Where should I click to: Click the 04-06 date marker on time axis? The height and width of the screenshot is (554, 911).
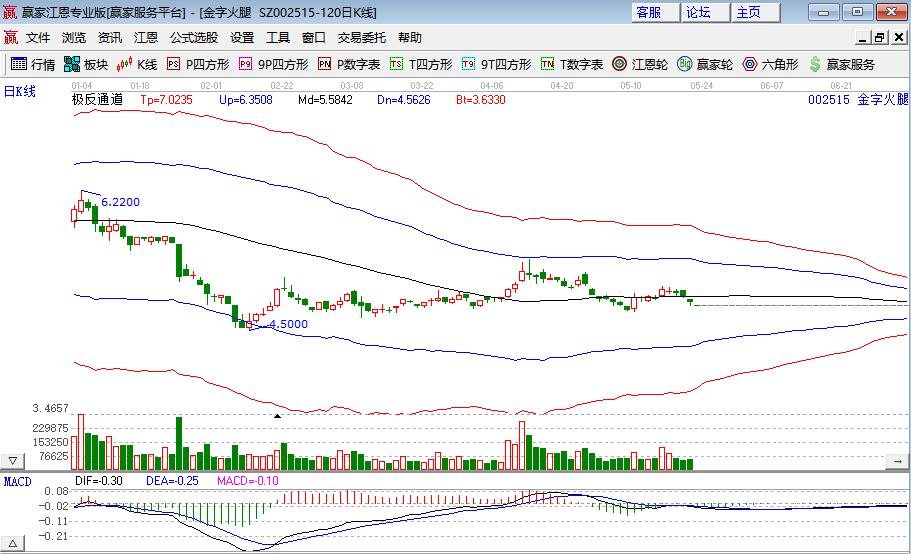[x=492, y=85]
